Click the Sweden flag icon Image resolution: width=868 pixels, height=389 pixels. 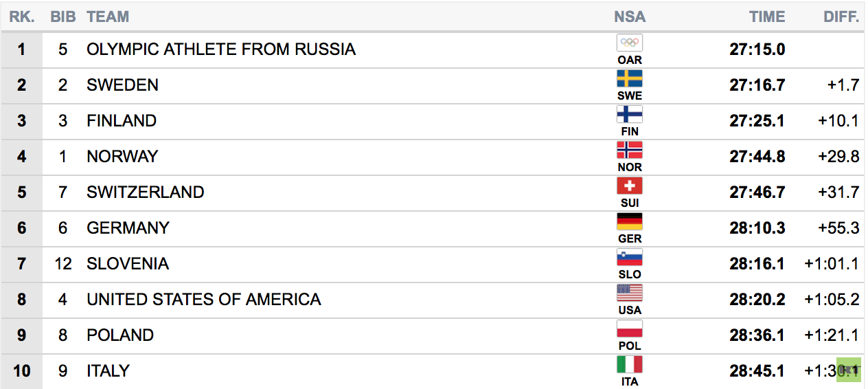click(x=630, y=78)
